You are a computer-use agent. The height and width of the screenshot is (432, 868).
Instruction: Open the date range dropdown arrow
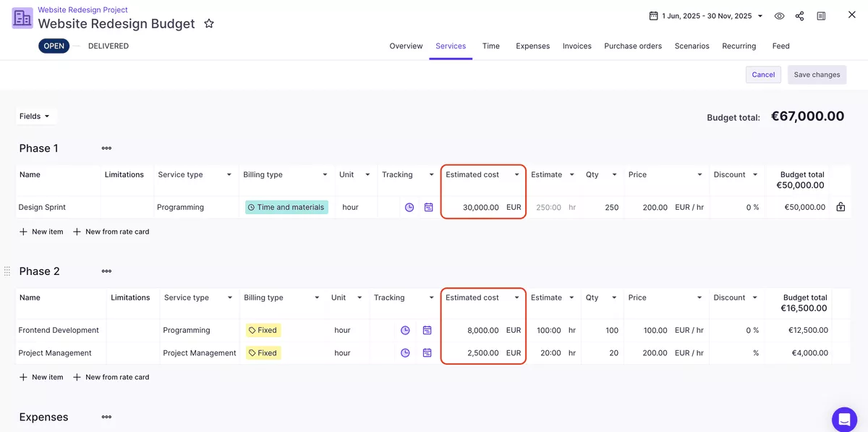pos(760,16)
